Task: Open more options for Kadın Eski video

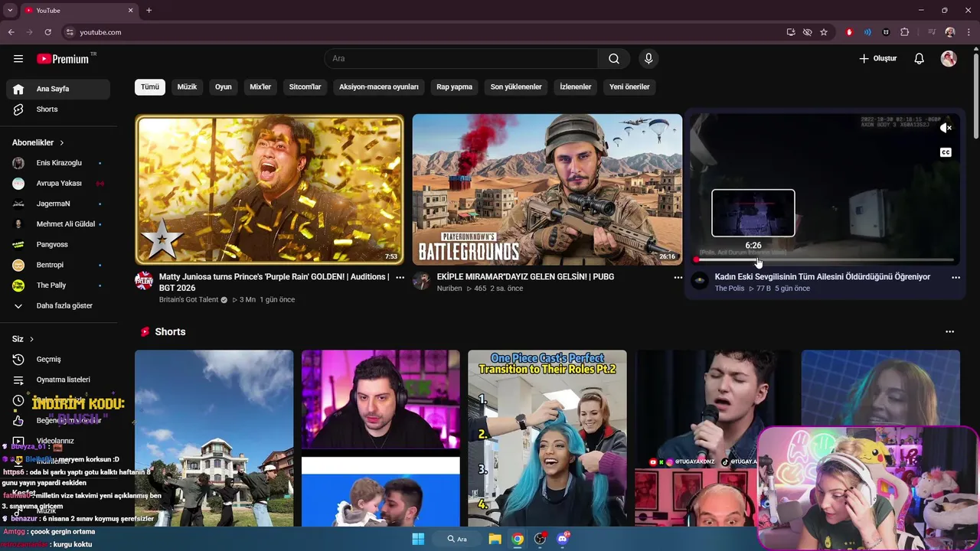Action: (x=955, y=278)
